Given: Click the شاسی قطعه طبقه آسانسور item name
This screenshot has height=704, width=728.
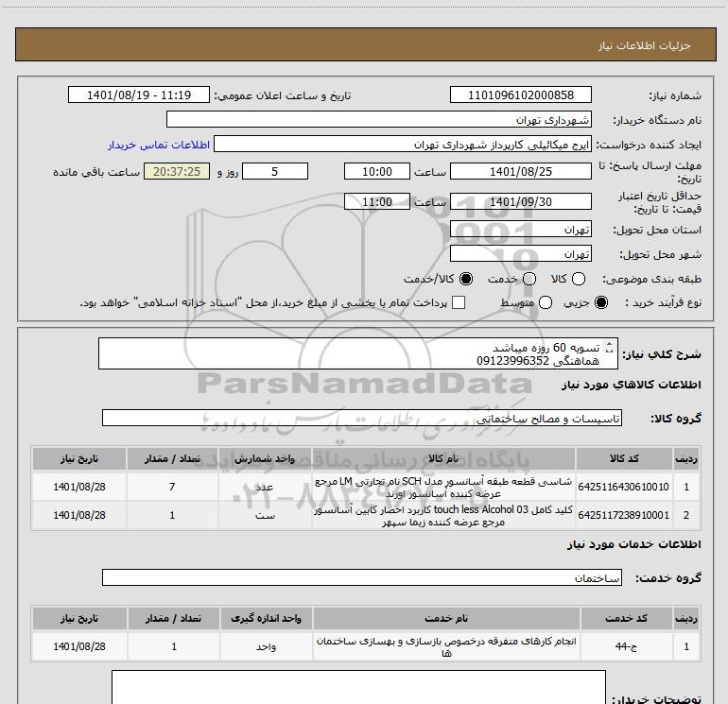Looking at the screenshot, I should click(x=443, y=488).
